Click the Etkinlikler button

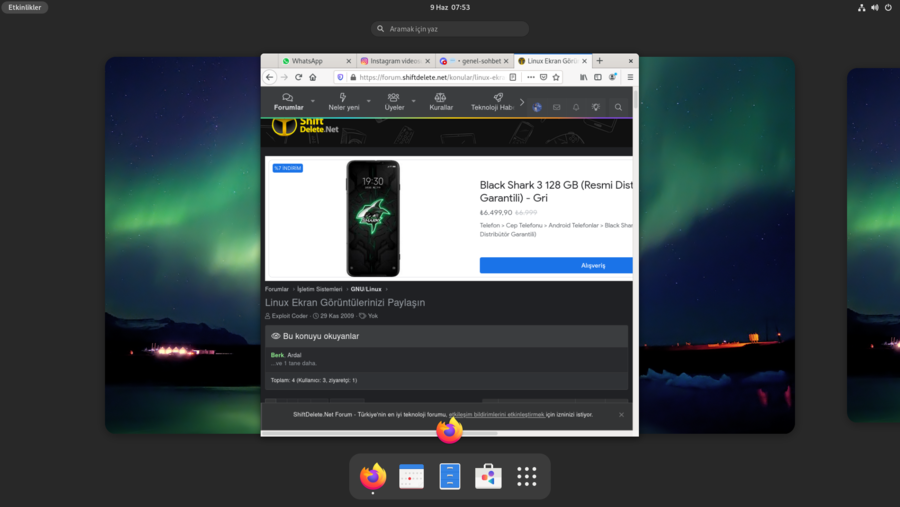click(25, 7)
